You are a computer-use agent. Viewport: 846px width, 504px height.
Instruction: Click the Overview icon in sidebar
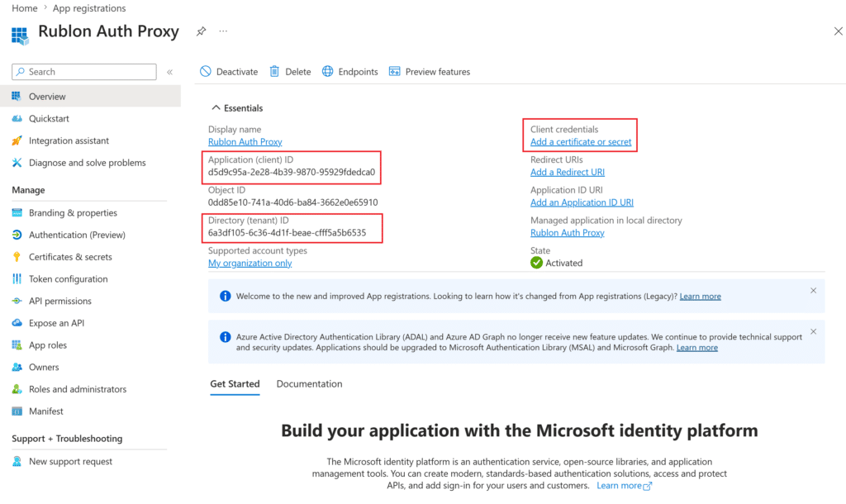click(x=17, y=96)
